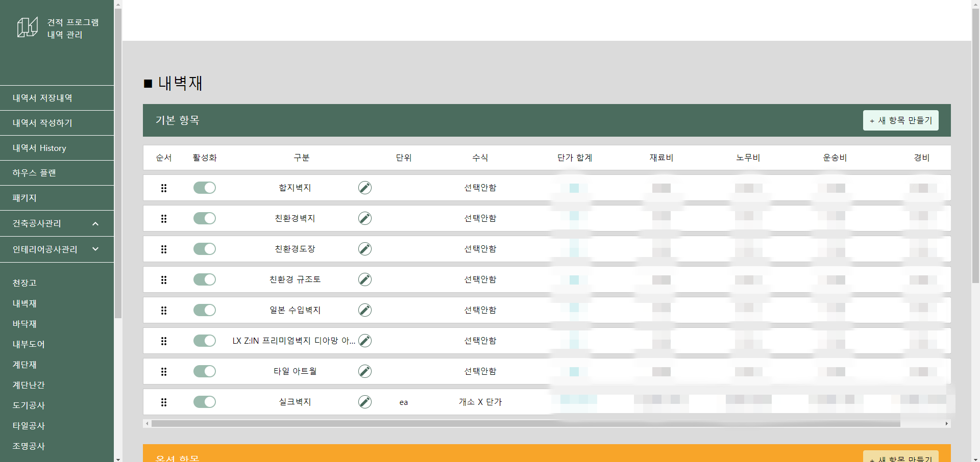Toggle activation for 친환경벽지

pos(205,218)
